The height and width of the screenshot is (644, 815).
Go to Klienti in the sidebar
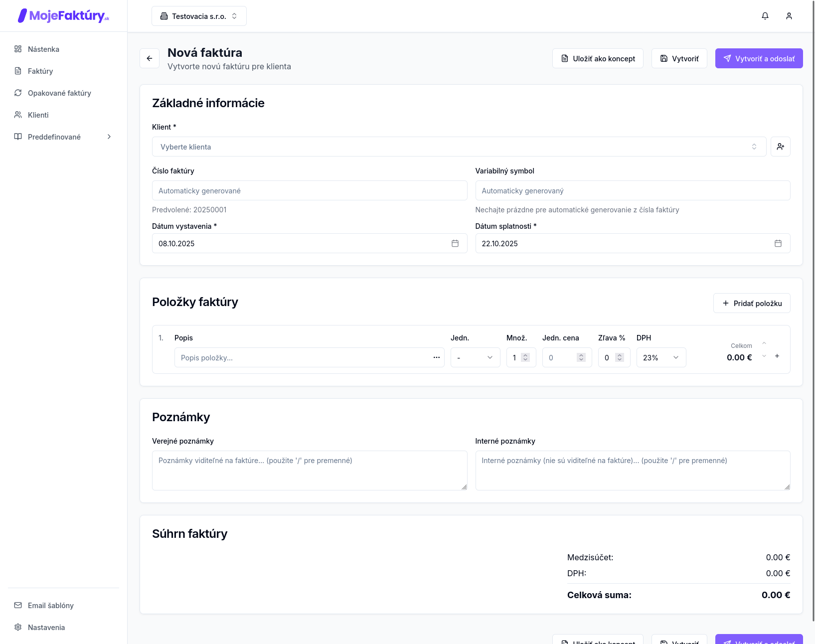coord(38,115)
